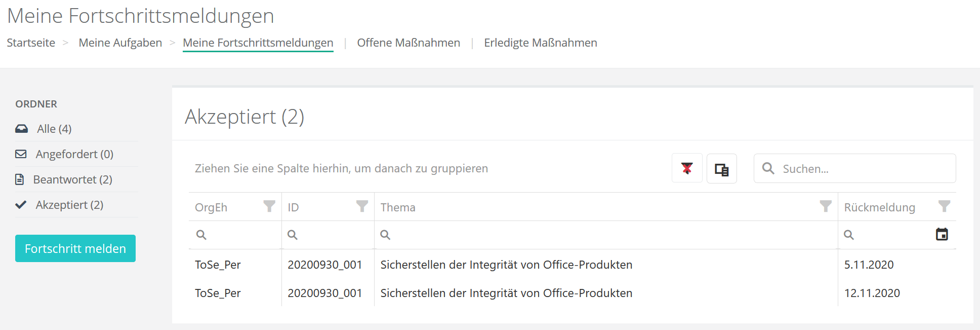Click the magnifier in Thema filter row
This screenshot has width=980, height=330.
click(385, 235)
